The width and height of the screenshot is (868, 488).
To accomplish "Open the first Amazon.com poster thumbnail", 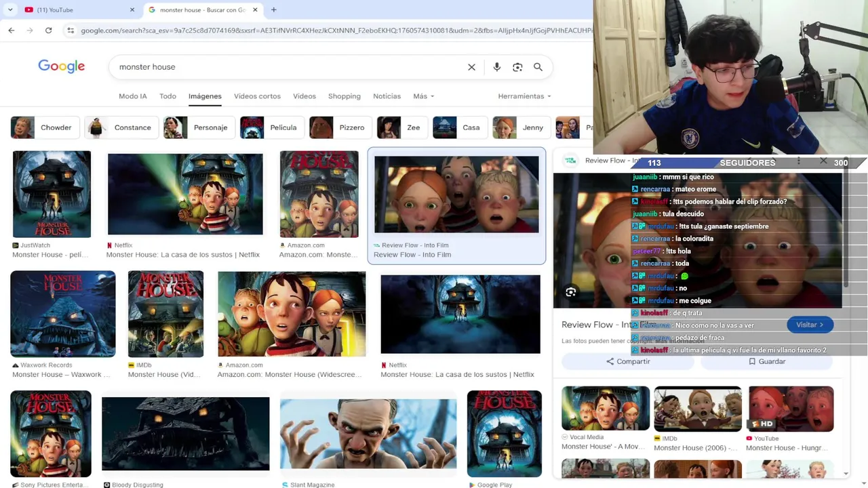I will click(x=319, y=195).
